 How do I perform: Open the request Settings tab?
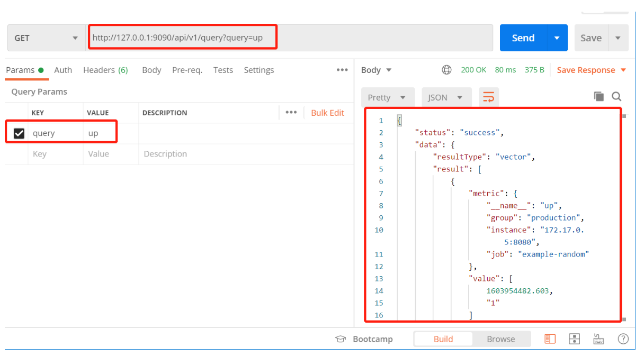(x=259, y=70)
